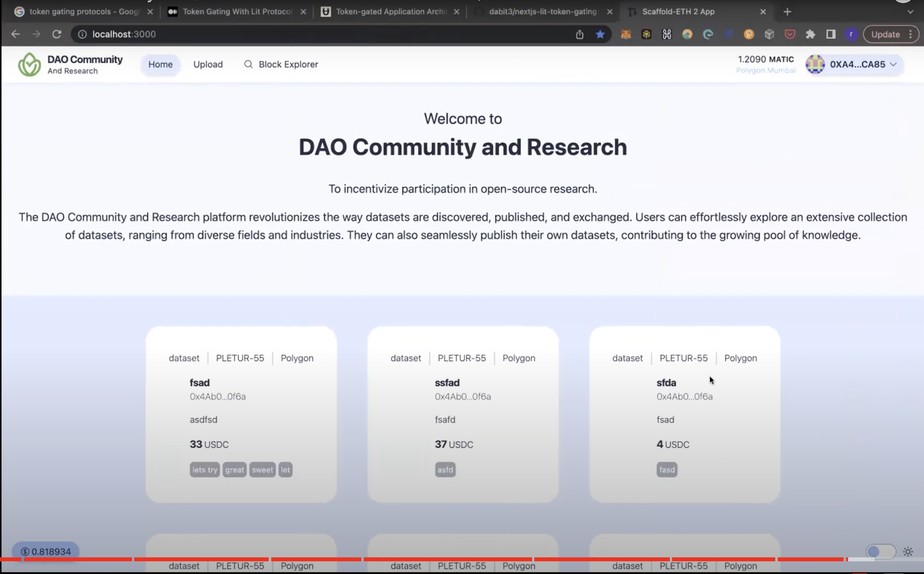This screenshot has width=924, height=574.
Task: Expand the 0XA4...CA85 wallet dropdown
Action: pyautogui.click(x=854, y=64)
